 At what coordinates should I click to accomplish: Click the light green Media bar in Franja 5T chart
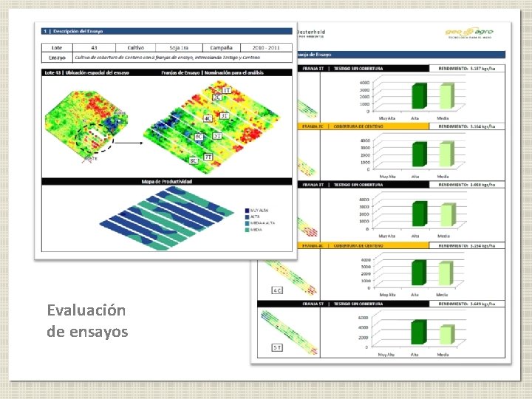coord(447,335)
